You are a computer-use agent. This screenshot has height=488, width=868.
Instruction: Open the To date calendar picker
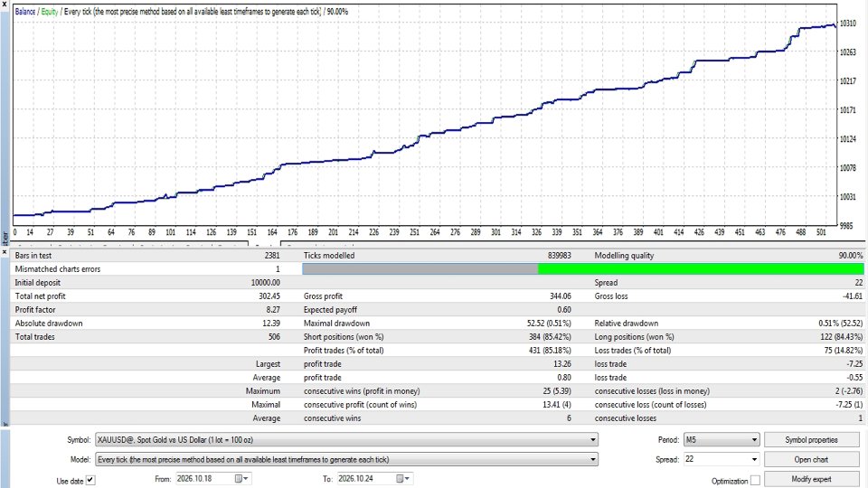point(403,479)
